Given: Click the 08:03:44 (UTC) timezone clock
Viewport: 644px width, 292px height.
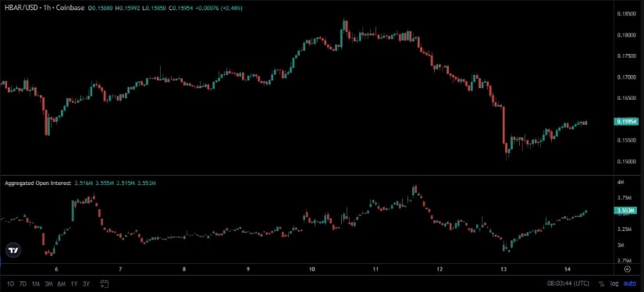Looking at the screenshot, I should (568, 283).
